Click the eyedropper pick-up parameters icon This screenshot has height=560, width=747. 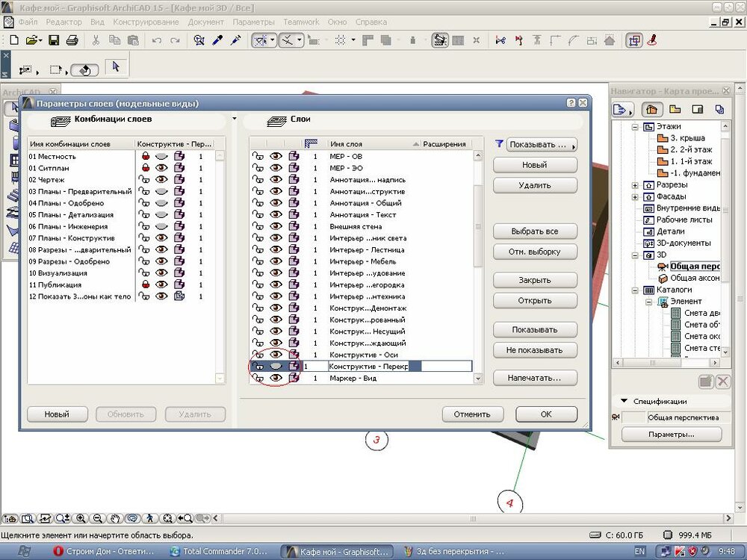point(218,40)
